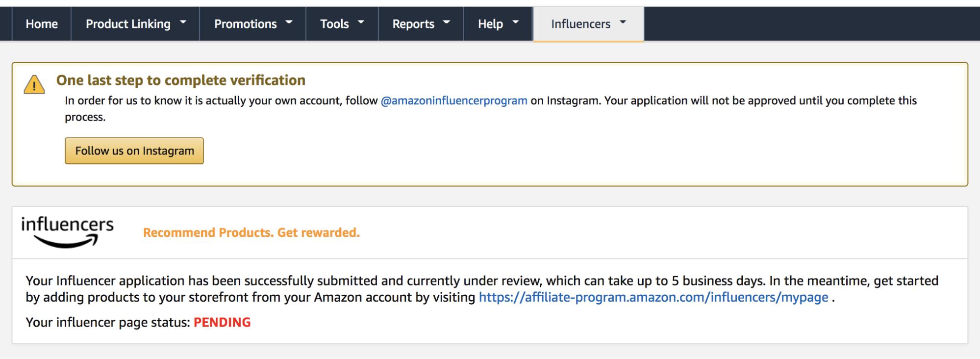980x359 pixels.
Task: Click the red PENDING status text
Action: pos(222,322)
